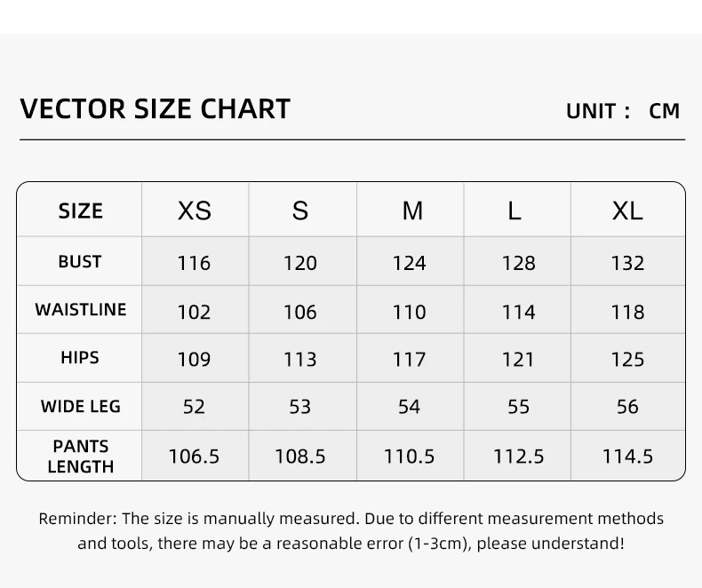The image size is (702, 588).
Task: Select the XS size column header
Action: click(195, 211)
